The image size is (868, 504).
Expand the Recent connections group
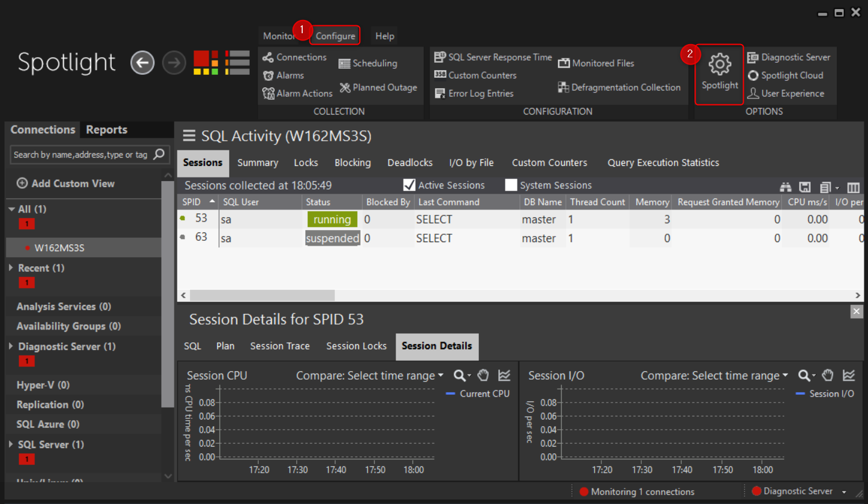point(11,268)
